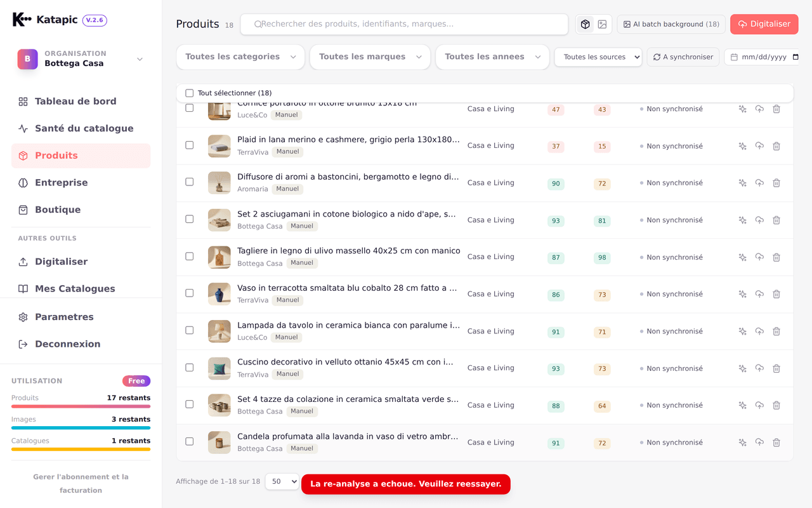Open the Toutes les sources dropdown
Image resolution: width=812 pixels, height=508 pixels.
pos(598,57)
